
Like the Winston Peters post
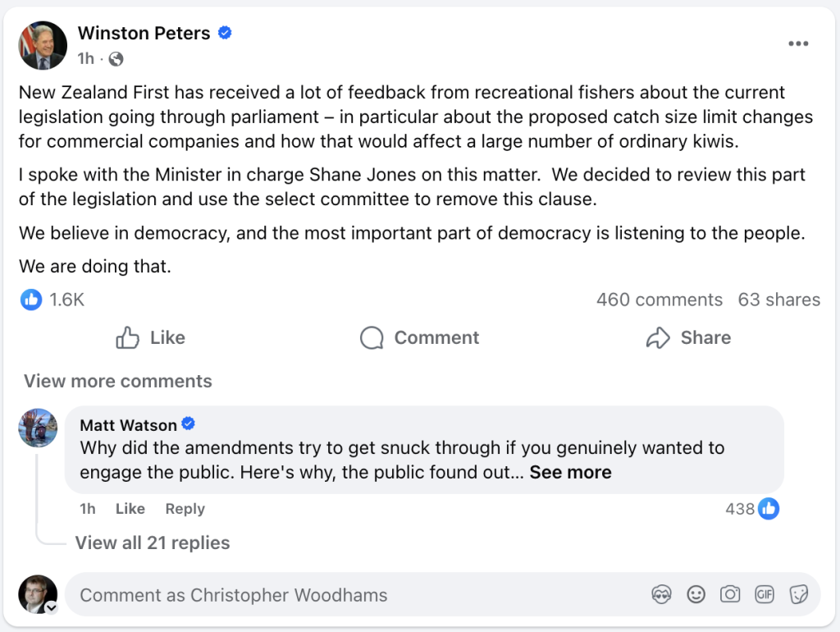pos(151,338)
